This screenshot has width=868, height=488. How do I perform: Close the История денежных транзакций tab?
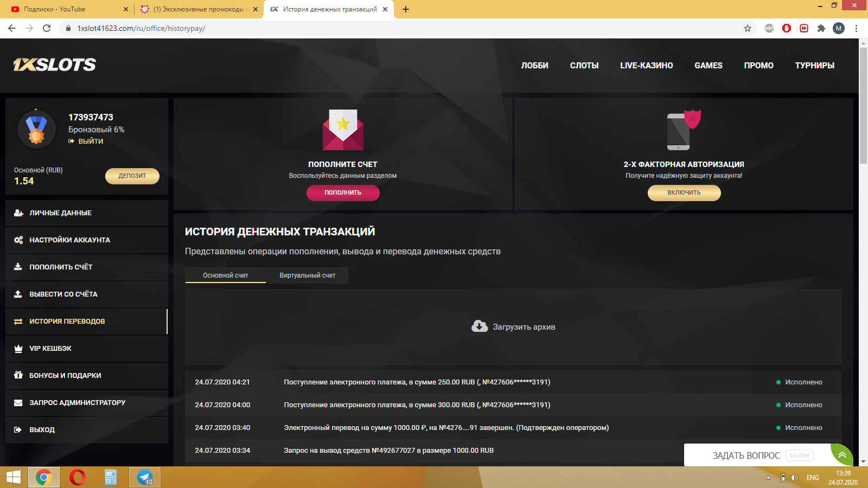tap(385, 9)
